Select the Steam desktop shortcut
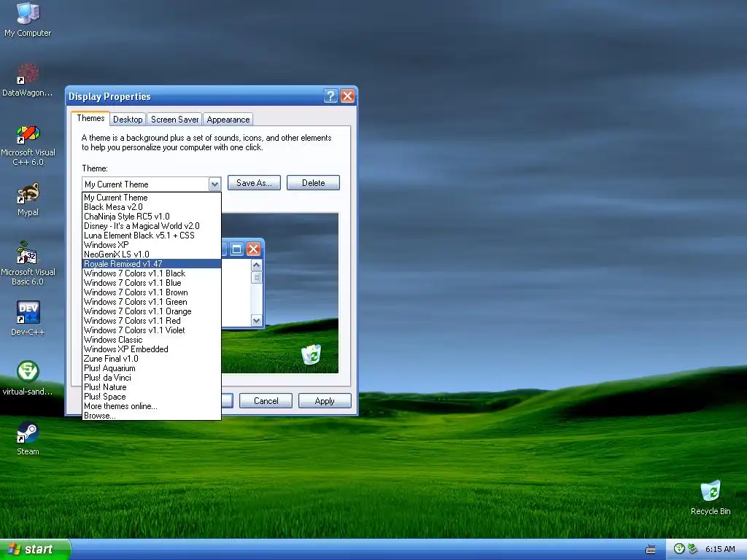 point(28,438)
